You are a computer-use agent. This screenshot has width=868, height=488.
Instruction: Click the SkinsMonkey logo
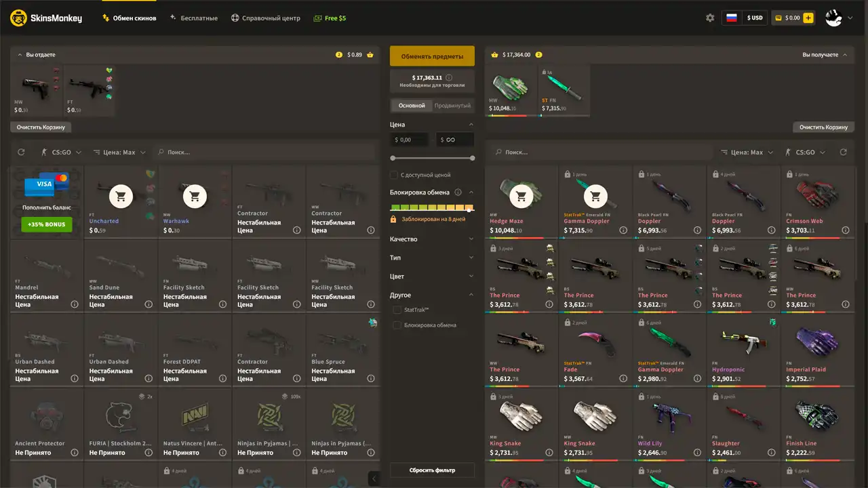click(46, 18)
